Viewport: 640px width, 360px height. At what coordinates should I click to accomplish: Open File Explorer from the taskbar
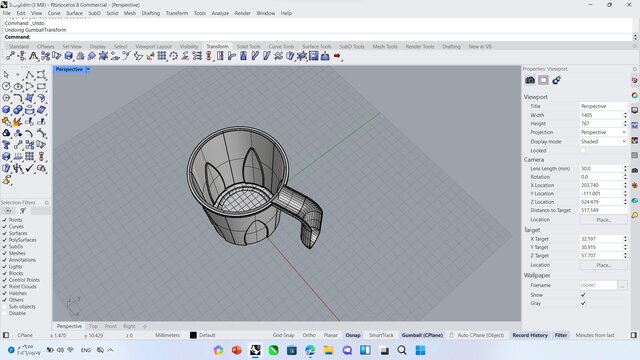tap(329, 350)
